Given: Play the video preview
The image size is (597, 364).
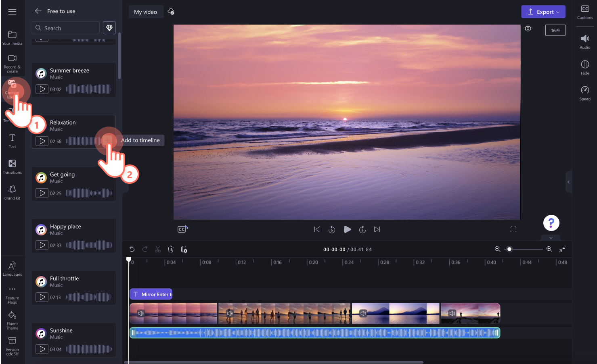Looking at the screenshot, I should [x=347, y=229].
